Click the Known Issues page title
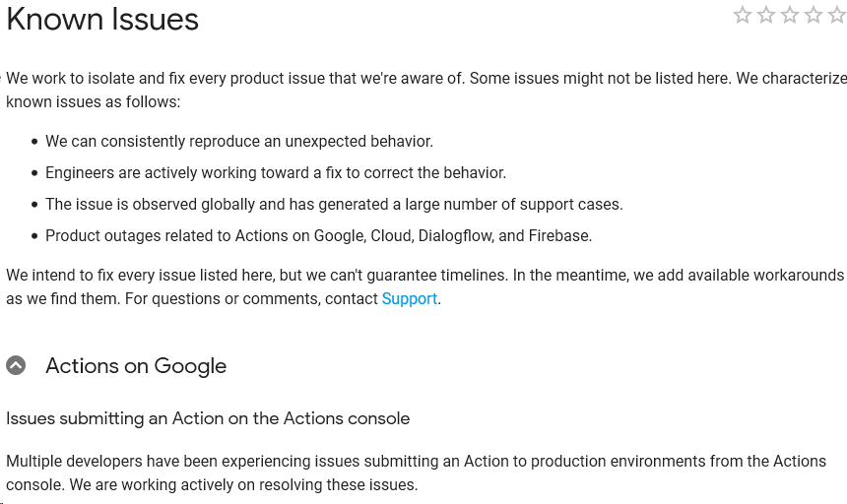The image size is (847, 504). coord(102,20)
